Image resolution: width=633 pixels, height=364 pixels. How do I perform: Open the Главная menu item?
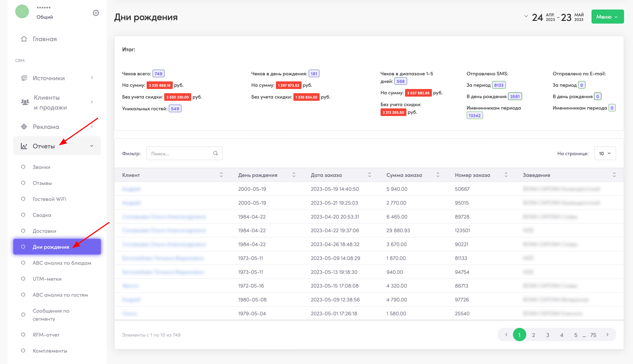click(x=45, y=39)
